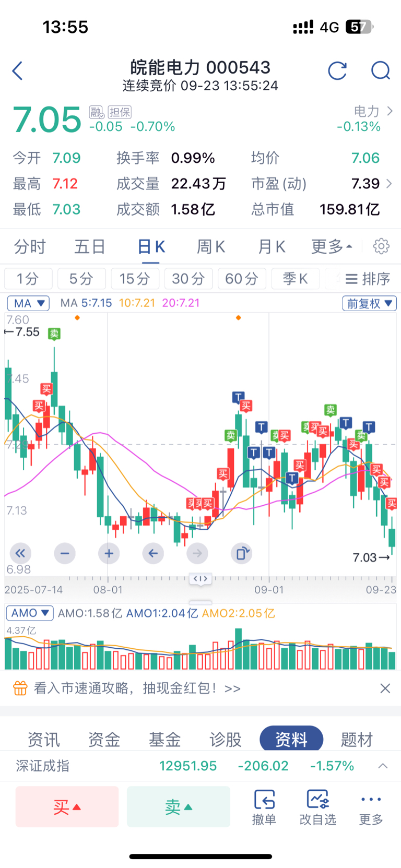Open the search magnifier icon

381,70
